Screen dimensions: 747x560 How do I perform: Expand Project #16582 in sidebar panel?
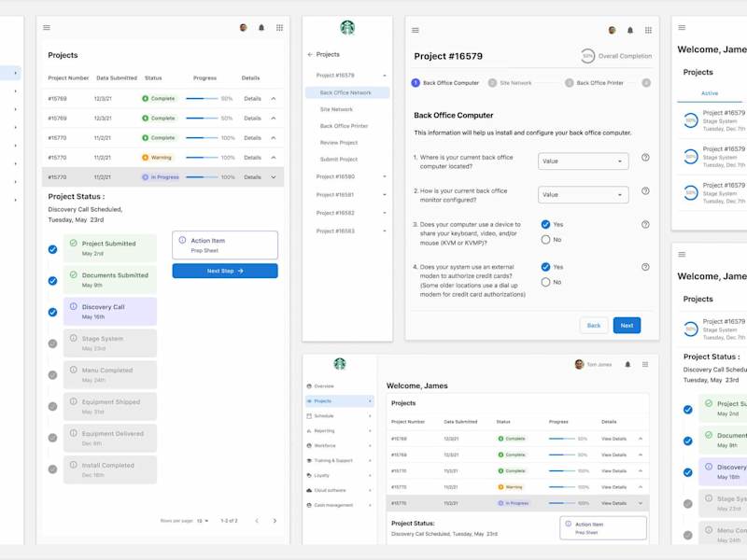384,213
